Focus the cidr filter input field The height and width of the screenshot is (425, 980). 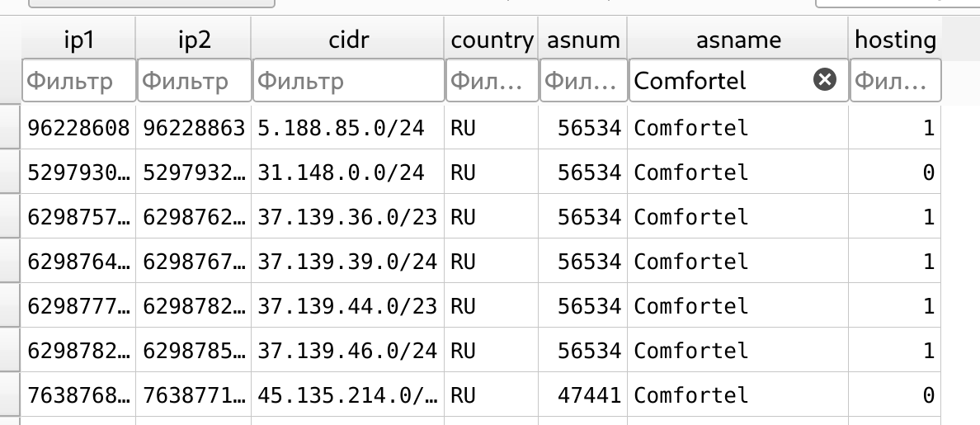348,81
